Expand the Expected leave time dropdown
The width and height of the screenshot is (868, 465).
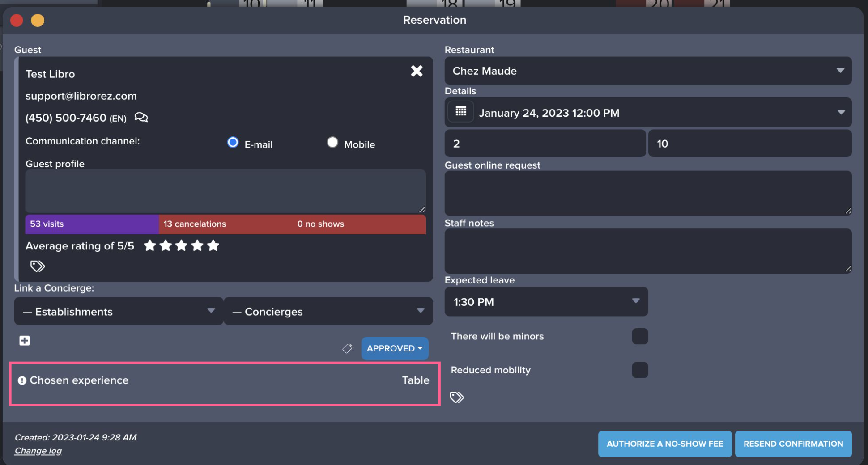[x=546, y=302]
